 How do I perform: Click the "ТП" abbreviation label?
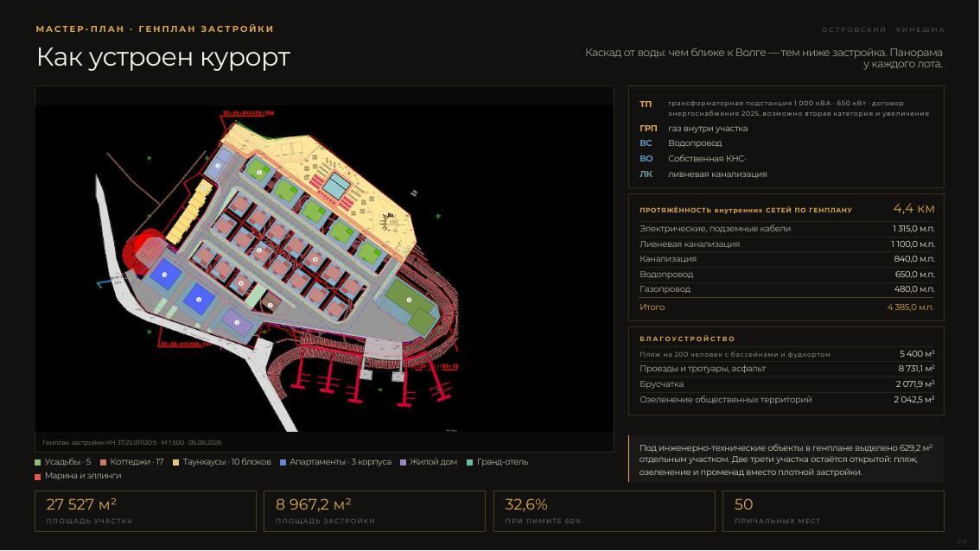click(x=645, y=104)
